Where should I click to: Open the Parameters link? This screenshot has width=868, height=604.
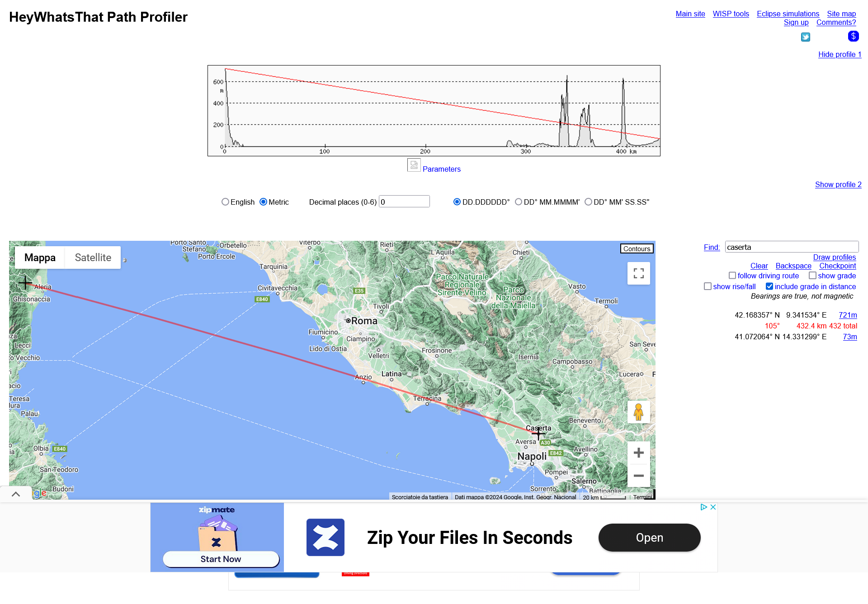(x=442, y=169)
